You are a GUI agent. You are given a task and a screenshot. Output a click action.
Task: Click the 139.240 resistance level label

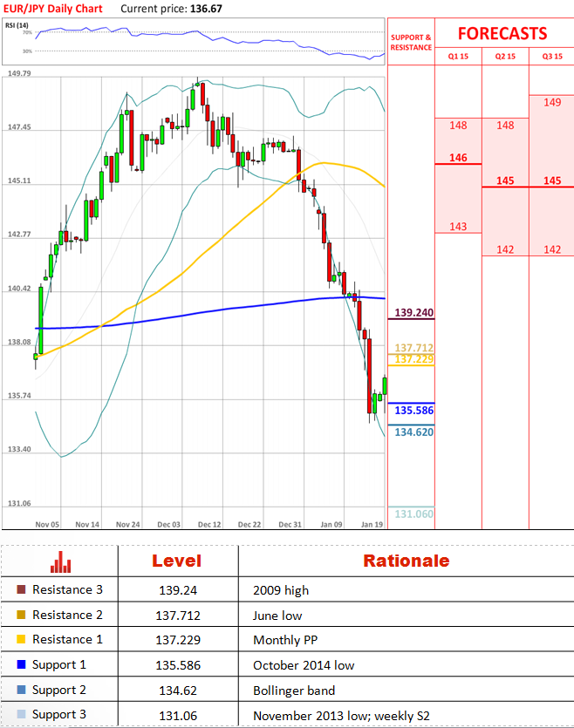click(413, 312)
